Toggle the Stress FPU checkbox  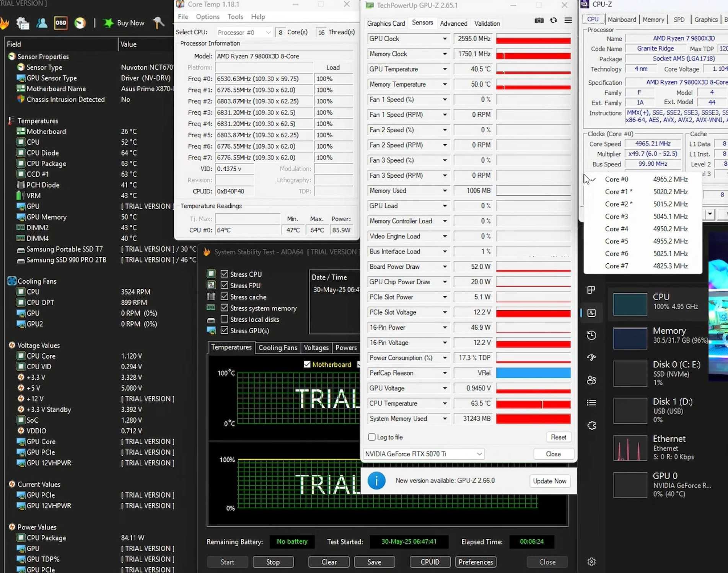tap(225, 286)
